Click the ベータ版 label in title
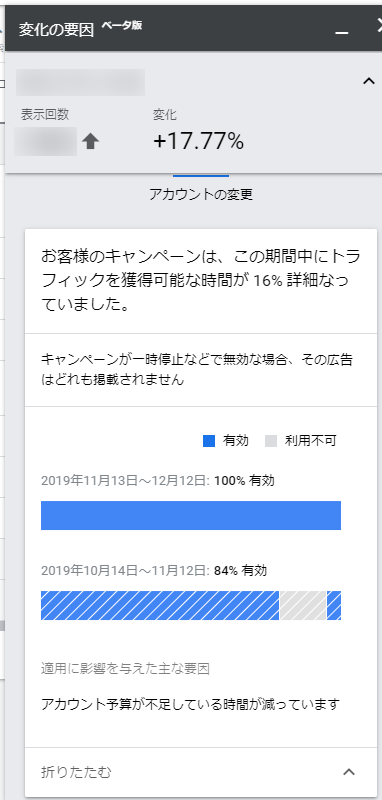This screenshot has width=382, height=800. click(x=122, y=26)
